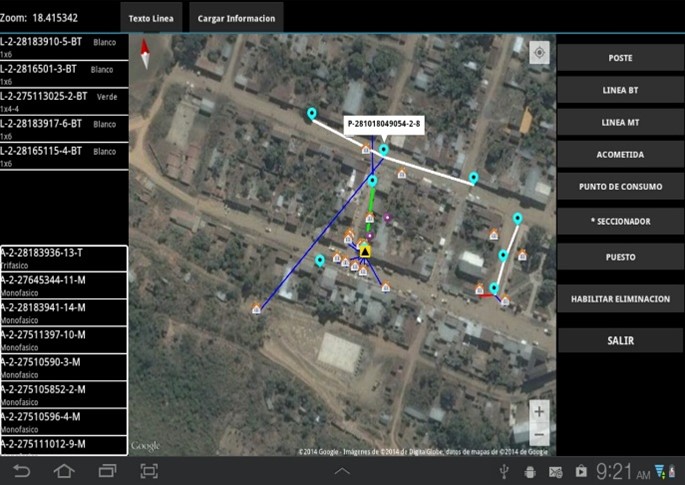Tap the compass north arrow icon
685x485 pixels.
[145, 54]
